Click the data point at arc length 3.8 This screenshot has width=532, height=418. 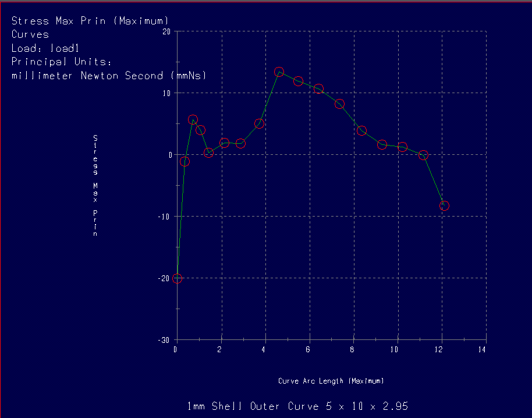(260, 123)
